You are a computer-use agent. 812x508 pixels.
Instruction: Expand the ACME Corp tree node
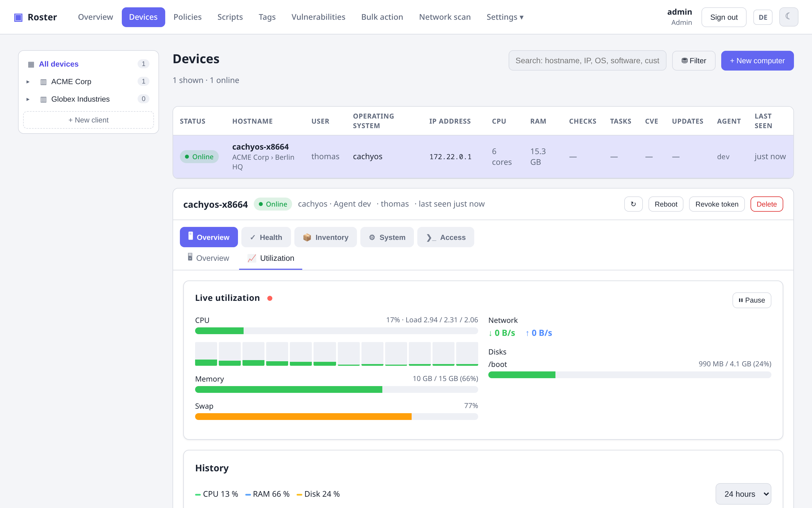[x=28, y=82]
